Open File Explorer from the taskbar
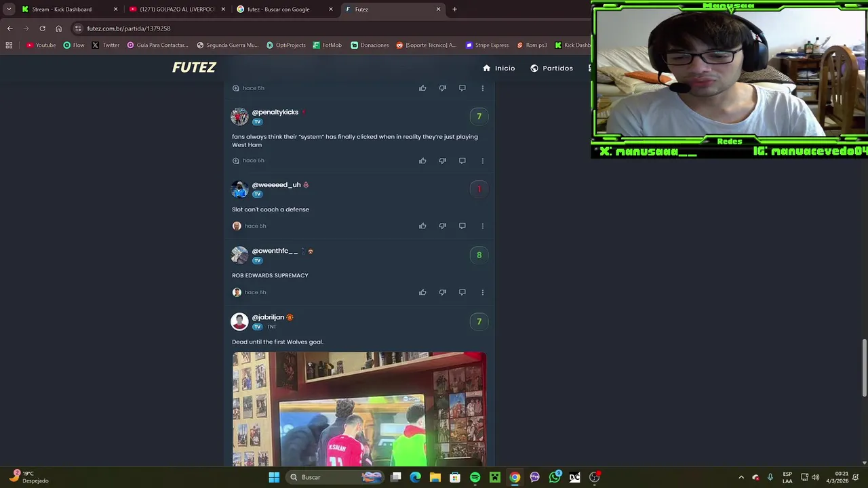Image resolution: width=868 pixels, height=488 pixels. coord(435,477)
